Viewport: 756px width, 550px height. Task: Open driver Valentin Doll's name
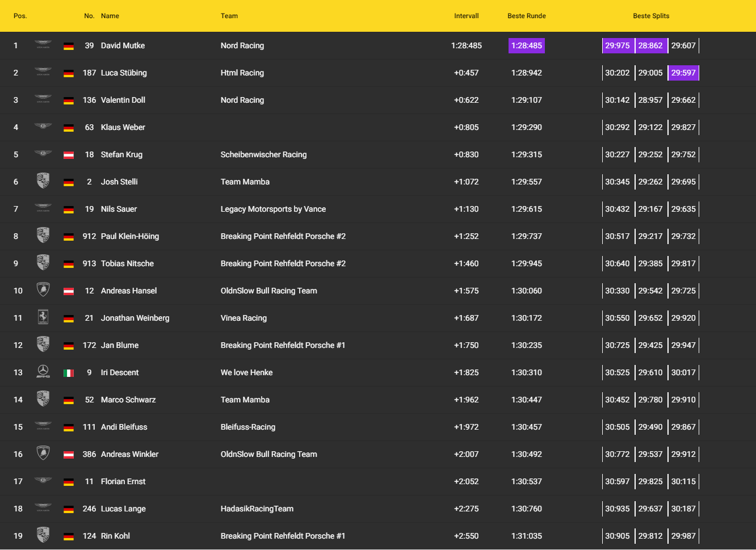point(123,100)
